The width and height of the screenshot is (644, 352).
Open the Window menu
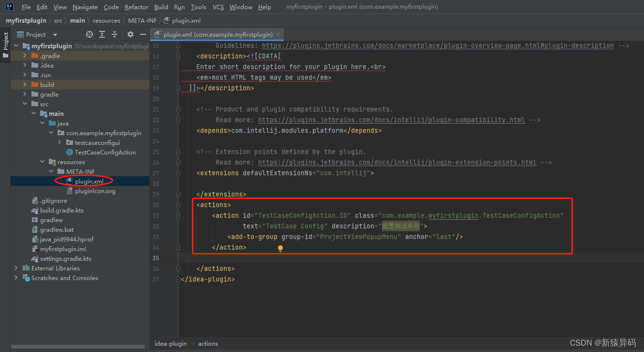pos(241,7)
